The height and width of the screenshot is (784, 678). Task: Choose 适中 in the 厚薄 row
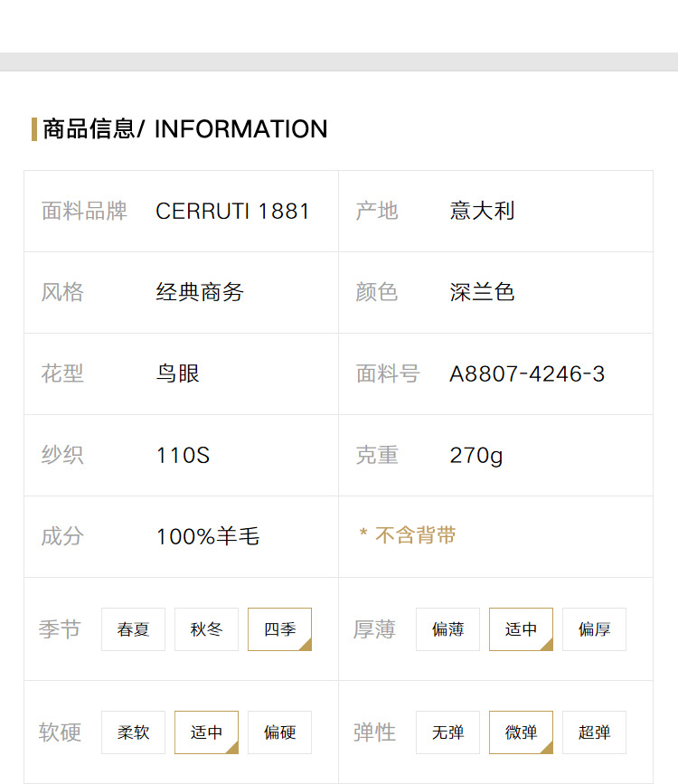pos(521,629)
